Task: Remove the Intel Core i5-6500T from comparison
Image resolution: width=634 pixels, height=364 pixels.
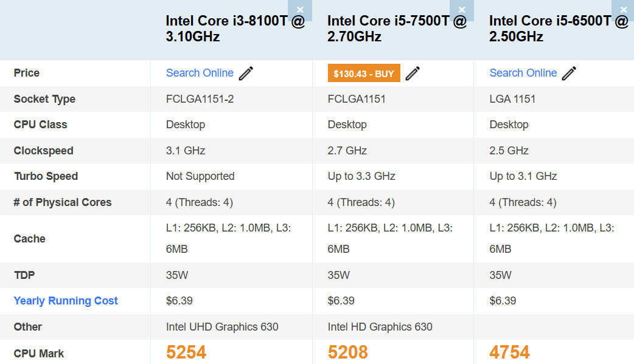Action: pos(624,10)
